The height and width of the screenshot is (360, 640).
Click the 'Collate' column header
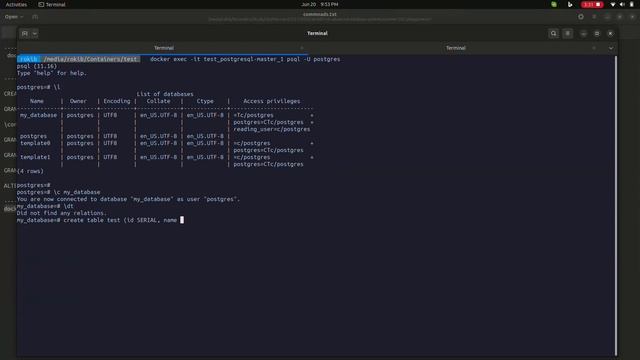(158, 101)
